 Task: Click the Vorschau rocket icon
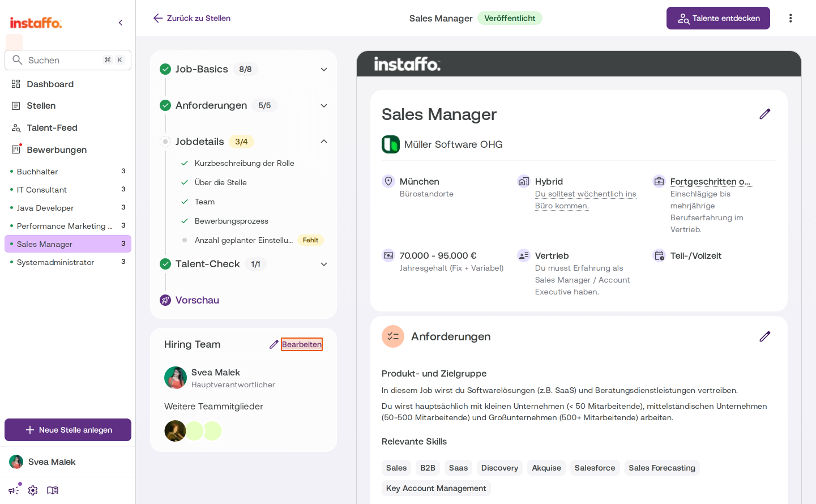tap(165, 300)
